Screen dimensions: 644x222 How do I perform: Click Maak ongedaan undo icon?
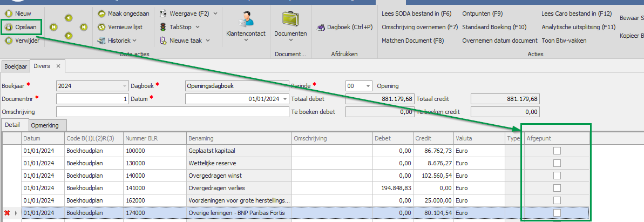[x=101, y=14]
